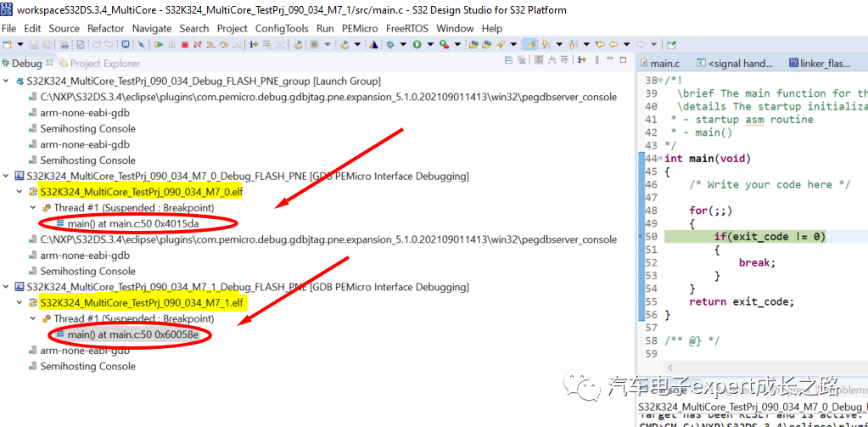This screenshot has width=868, height=427.
Task: Click the Build binary icon in toolbar
Action: pyautogui.click(x=64, y=44)
